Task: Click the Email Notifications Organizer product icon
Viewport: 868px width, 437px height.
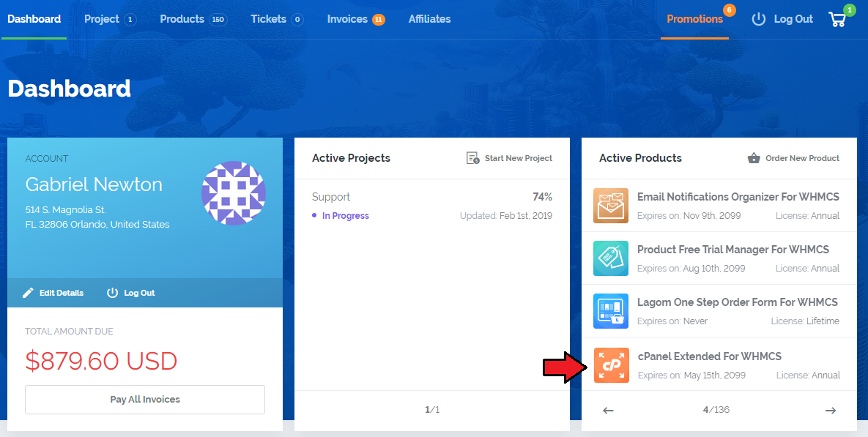Action: pyautogui.click(x=611, y=205)
